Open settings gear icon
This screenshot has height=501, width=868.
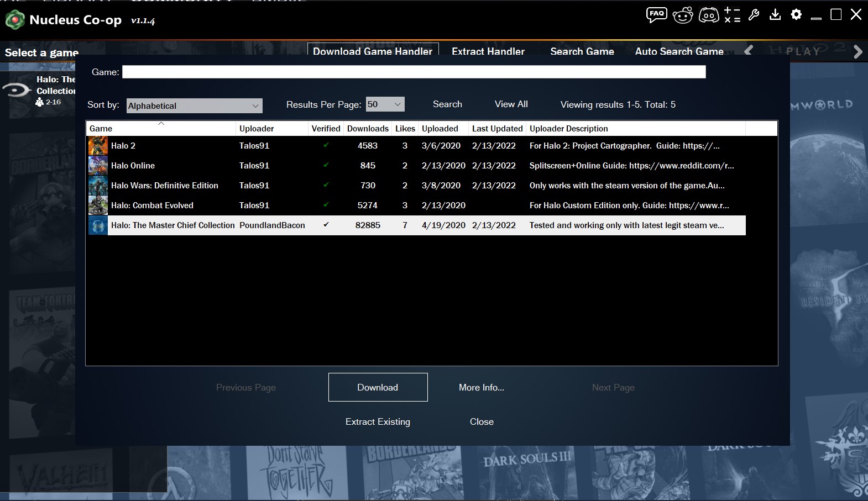(x=796, y=15)
